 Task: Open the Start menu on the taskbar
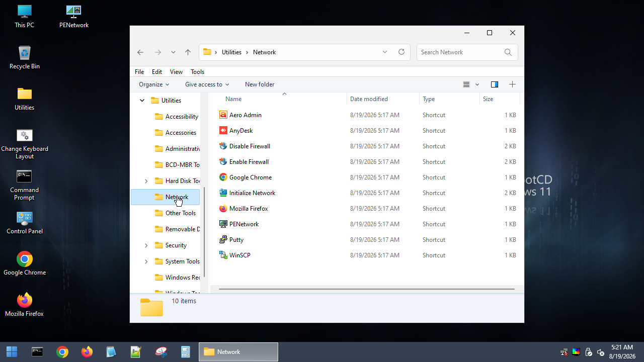point(12,352)
